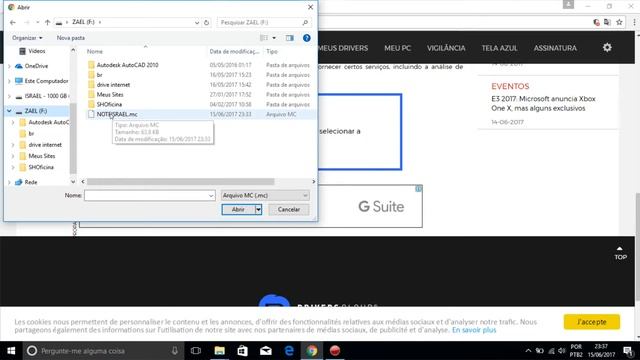Go back in the Abrir dialog
This screenshot has height=360, width=640.
pos(13,22)
